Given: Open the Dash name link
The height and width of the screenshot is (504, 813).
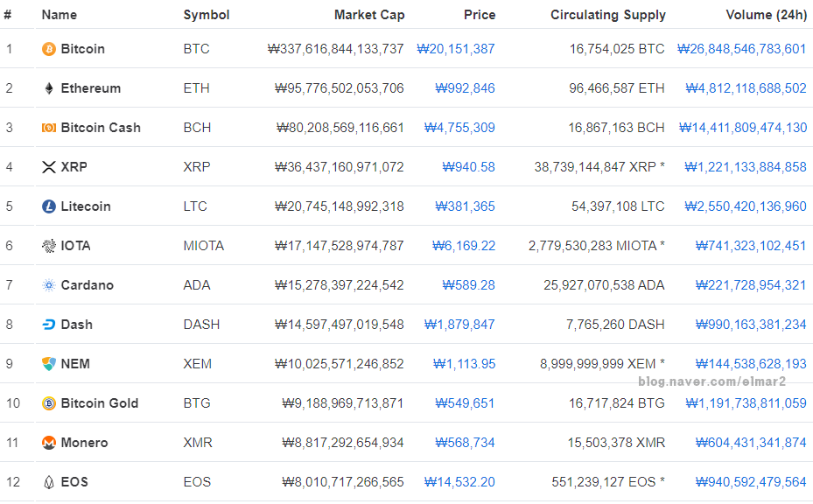Looking at the screenshot, I should point(77,325).
